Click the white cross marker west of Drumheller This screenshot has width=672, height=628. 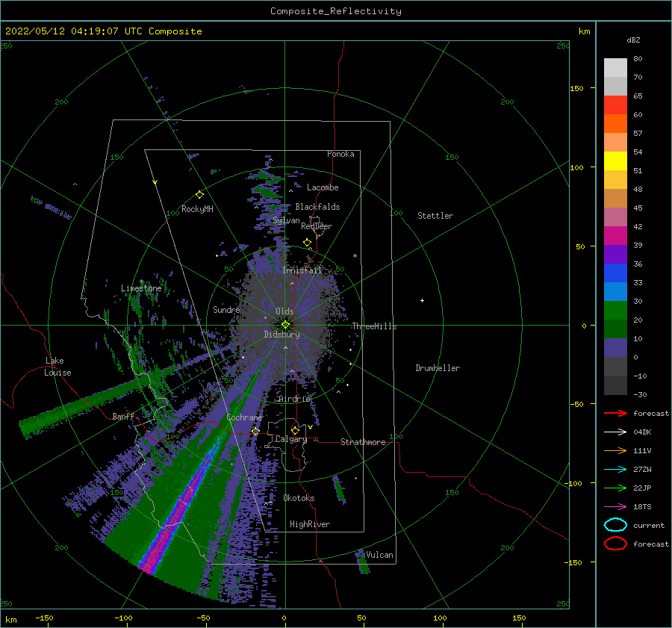(x=422, y=300)
